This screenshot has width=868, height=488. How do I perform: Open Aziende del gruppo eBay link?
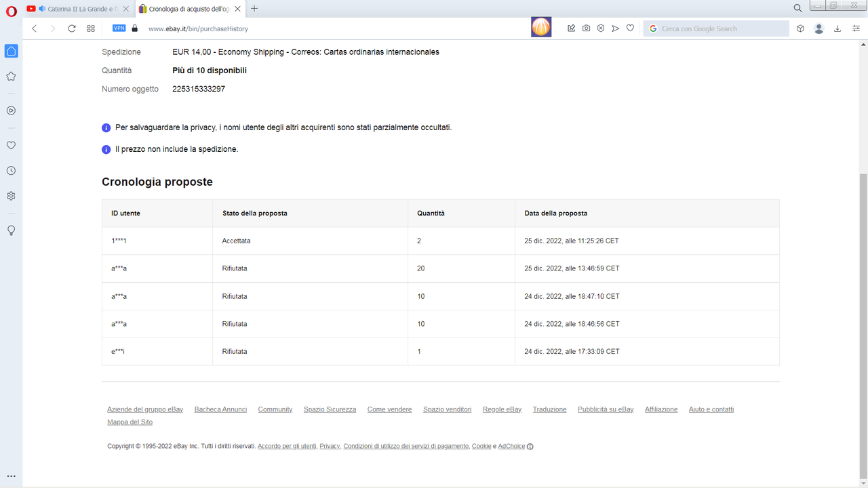point(145,409)
